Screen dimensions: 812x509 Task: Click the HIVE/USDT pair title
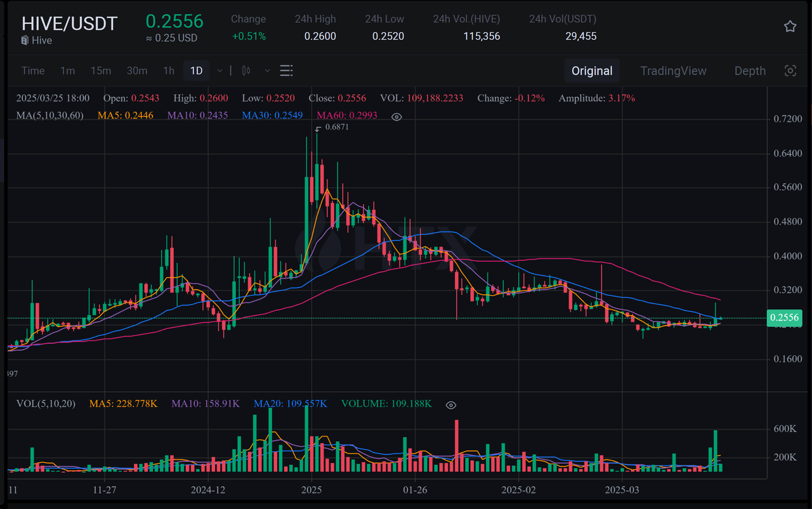(x=70, y=23)
